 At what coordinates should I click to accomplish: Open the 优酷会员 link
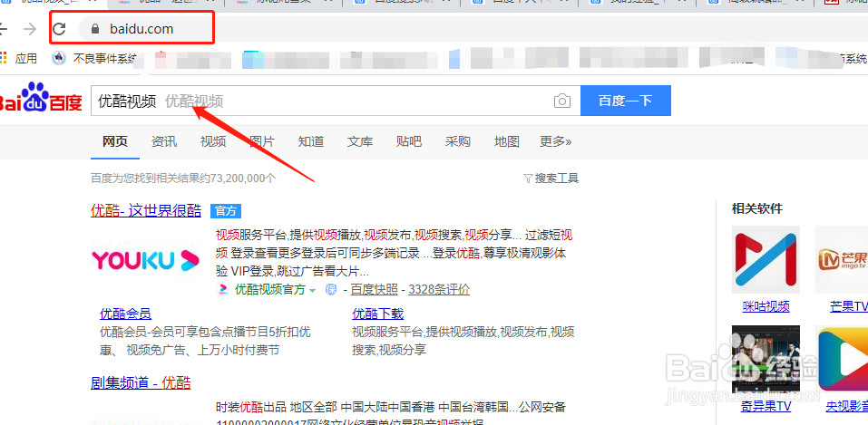pos(126,314)
